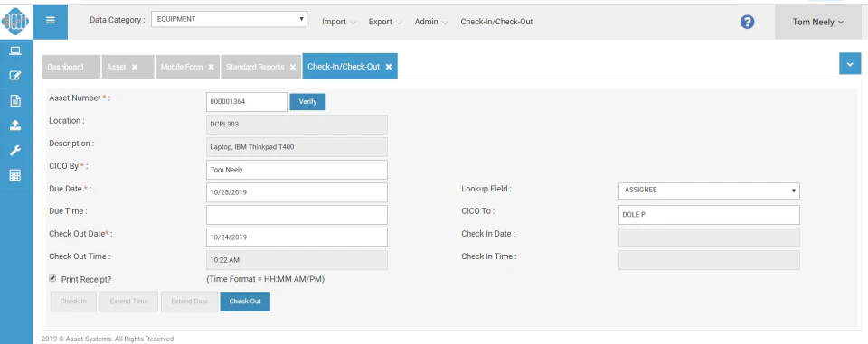Open the document report sidebar icon

[15, 100]
